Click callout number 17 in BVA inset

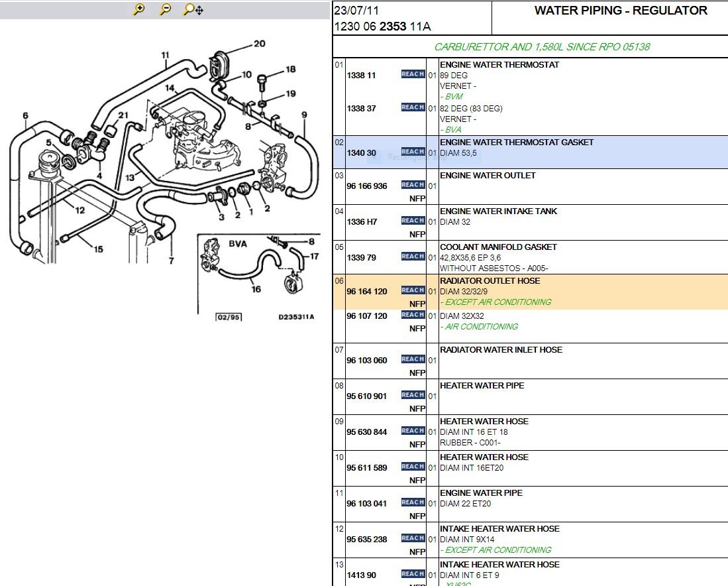coord(315,256)
